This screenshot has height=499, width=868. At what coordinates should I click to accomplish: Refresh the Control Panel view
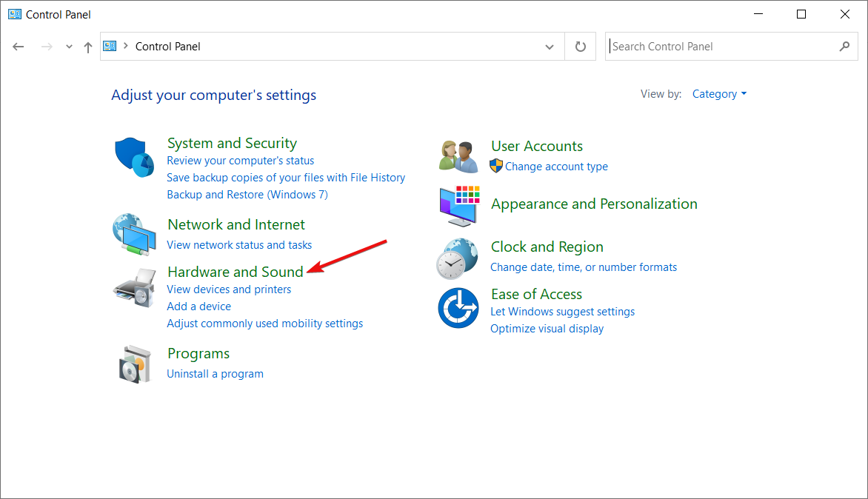pyautogui.click(x=581, y=47)
